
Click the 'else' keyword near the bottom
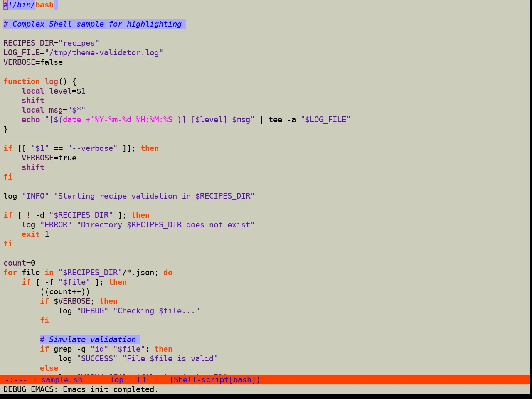tap(49, 368)
